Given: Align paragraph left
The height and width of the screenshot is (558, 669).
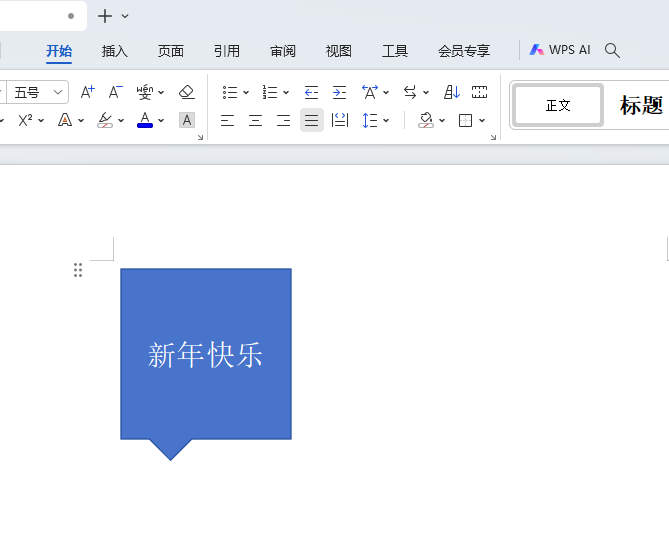Looking at the screenshot, I should tap(227, 120).
